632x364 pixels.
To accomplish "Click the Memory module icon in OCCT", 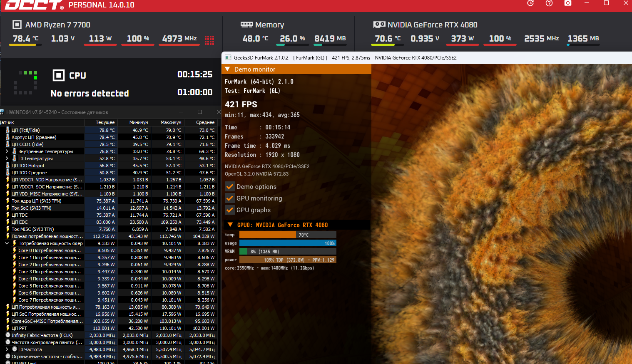I will [246, 25].
